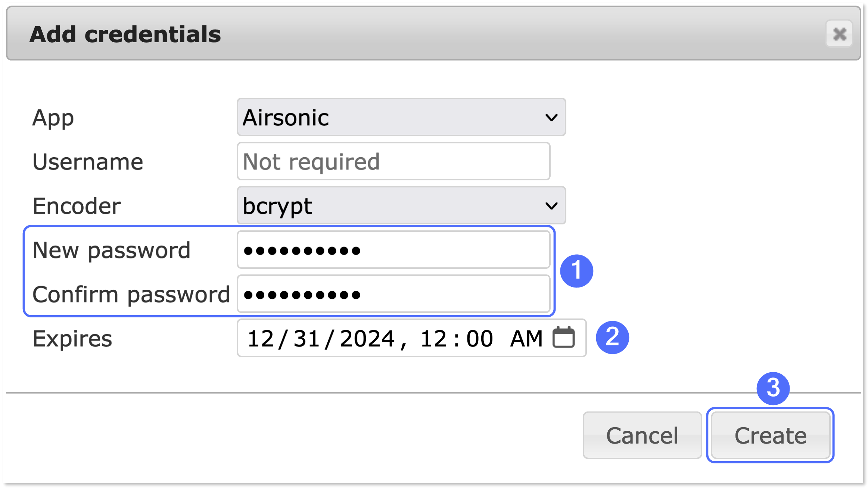
Task: Click the Cancel button
Action: [642, 435]
